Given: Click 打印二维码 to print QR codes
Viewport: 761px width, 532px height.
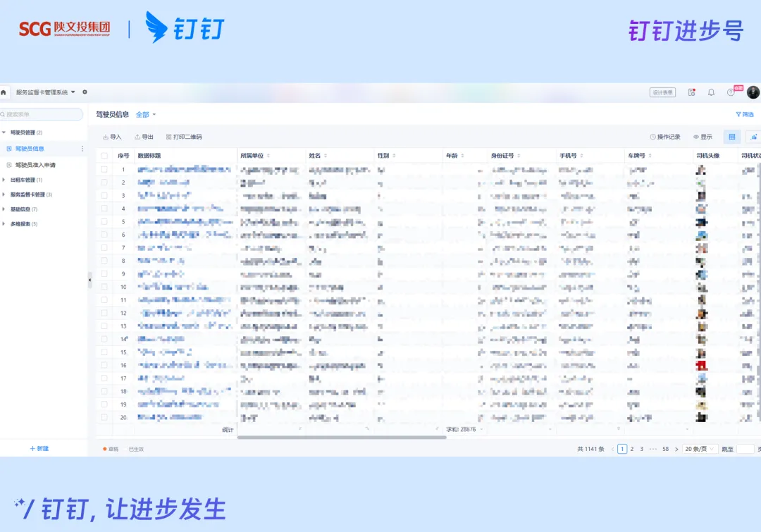Looking at the screenshot, I should (x=184, y=137).
